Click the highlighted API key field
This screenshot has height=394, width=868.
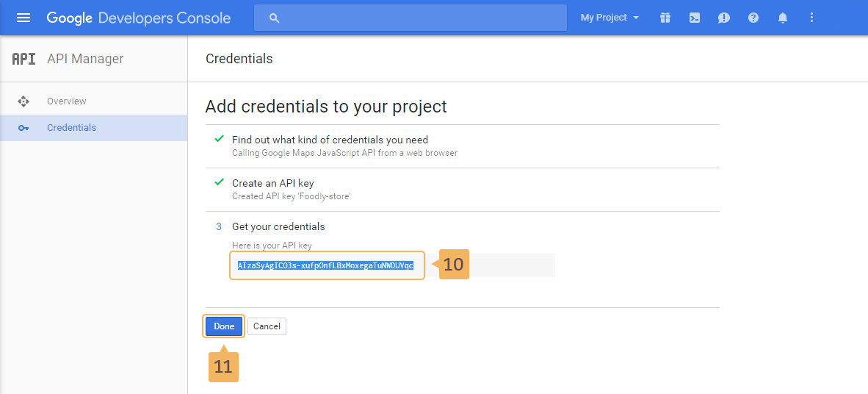pos(325,265)
